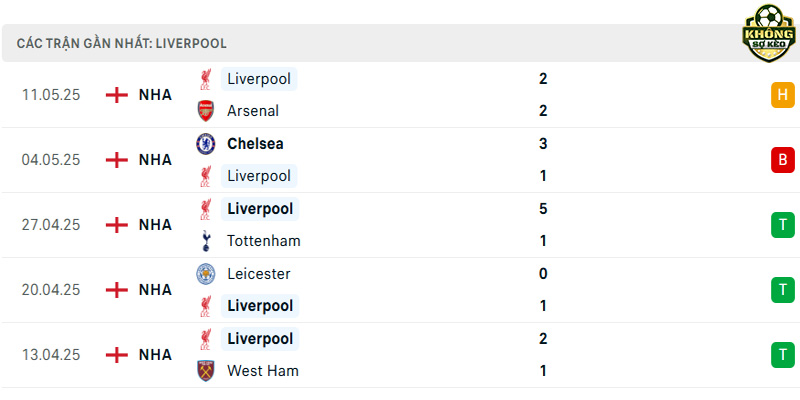This screenshot has width=800, height=400.
Task: Open the West Ham team link
Action: [x=263, y=371]
